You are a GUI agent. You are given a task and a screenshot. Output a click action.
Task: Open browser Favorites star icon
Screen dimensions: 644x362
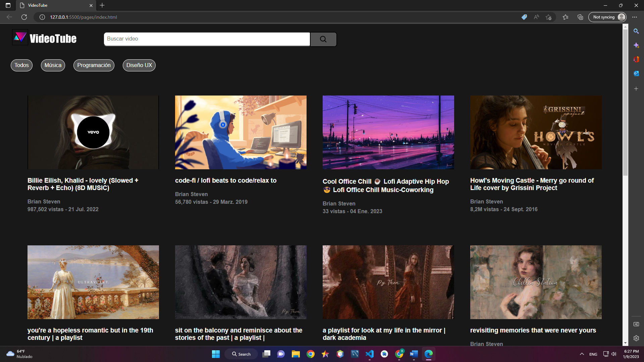point(566,17)
